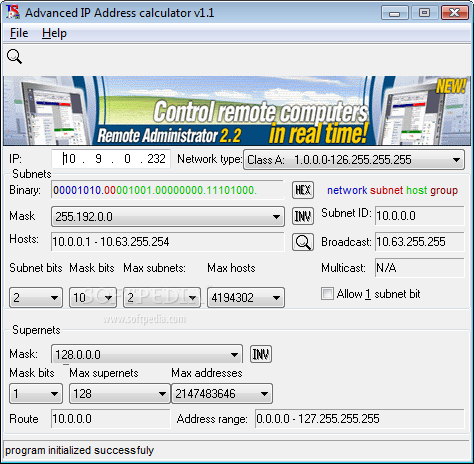Screen dimensions: 474x464
Task: Expand the supernet Mask 128.0.0.0 dropdown
Action: [x=147, y=354]
